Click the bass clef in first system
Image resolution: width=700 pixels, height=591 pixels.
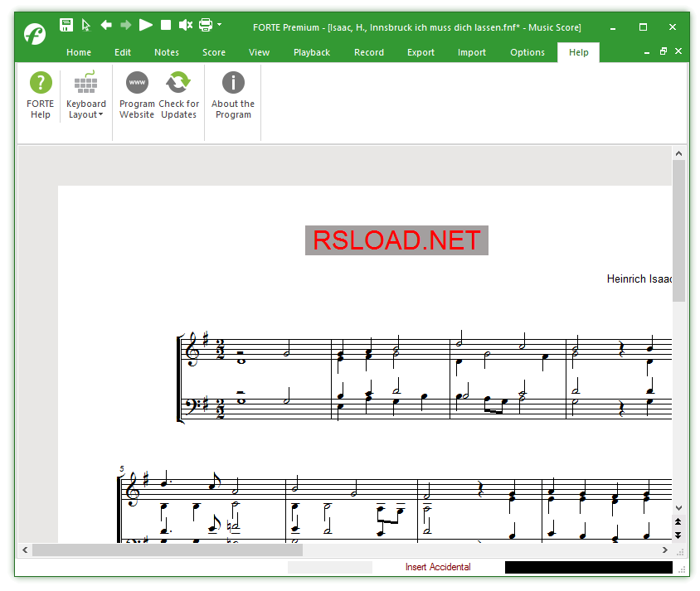click(x=192, y=405)
